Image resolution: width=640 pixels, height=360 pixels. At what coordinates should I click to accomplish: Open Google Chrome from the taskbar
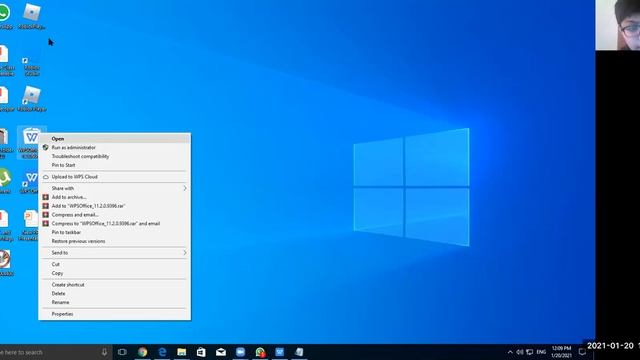coord(142,352)
